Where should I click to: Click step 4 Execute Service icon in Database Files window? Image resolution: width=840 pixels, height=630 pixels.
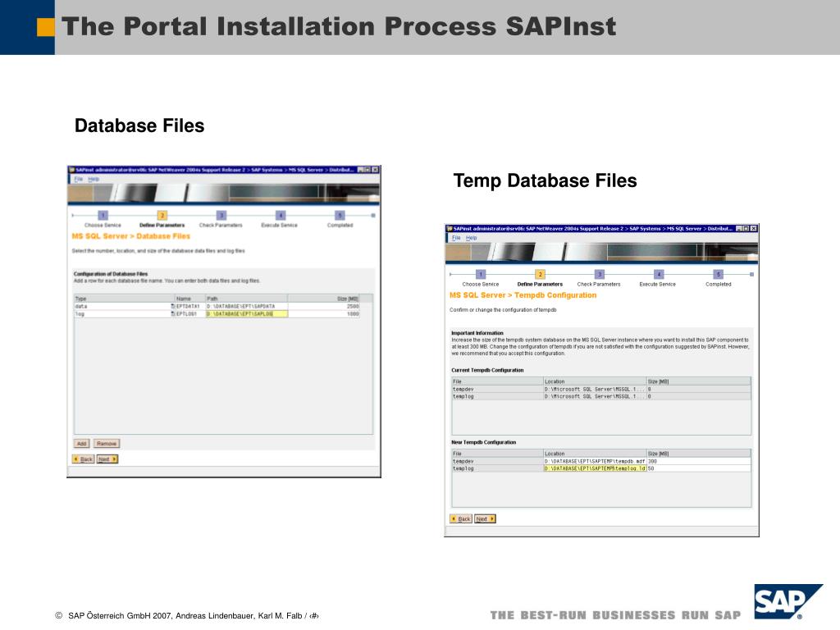point(281,216)
